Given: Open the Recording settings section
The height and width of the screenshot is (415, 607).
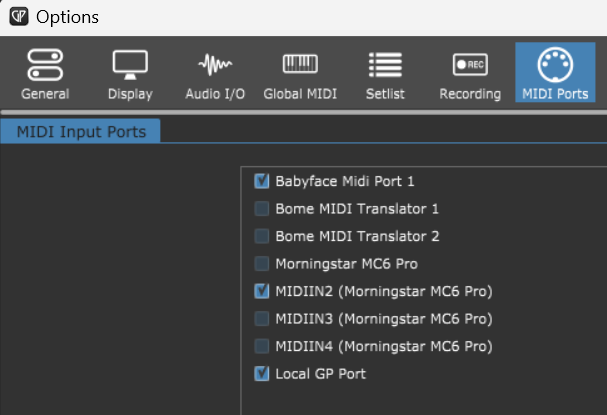Looking at the screenshot, I should click(x=470, y=75).
